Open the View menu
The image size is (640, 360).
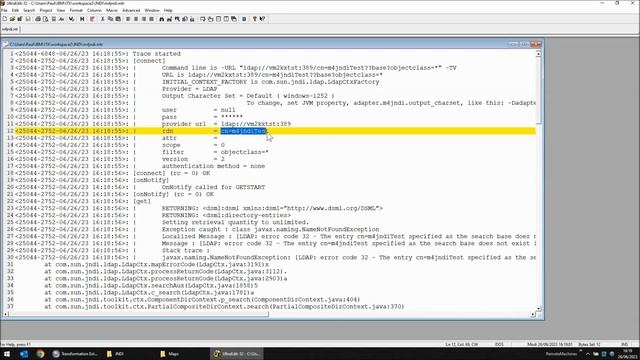pos(61,10)
